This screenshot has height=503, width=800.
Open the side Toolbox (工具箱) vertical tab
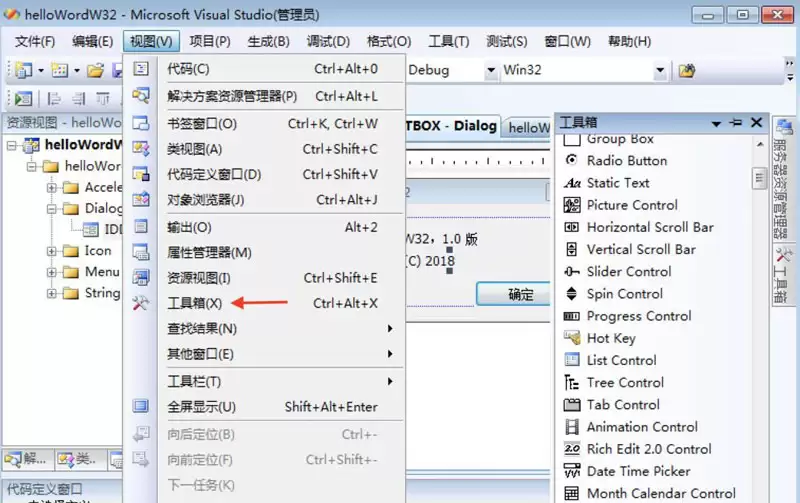tap(783, 276)
